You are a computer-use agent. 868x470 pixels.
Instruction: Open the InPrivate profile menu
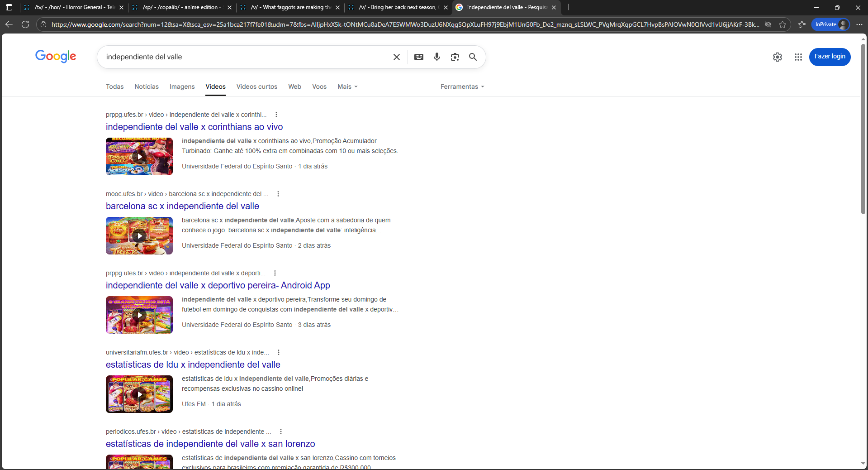click(831, 24)
